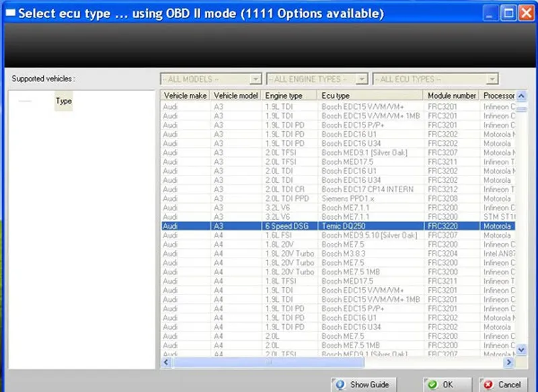This screenshot has width=538, height=392.
Task: Select the A3 1.9L TDI PD EDC16 U34 row
Action: [338, 143]
